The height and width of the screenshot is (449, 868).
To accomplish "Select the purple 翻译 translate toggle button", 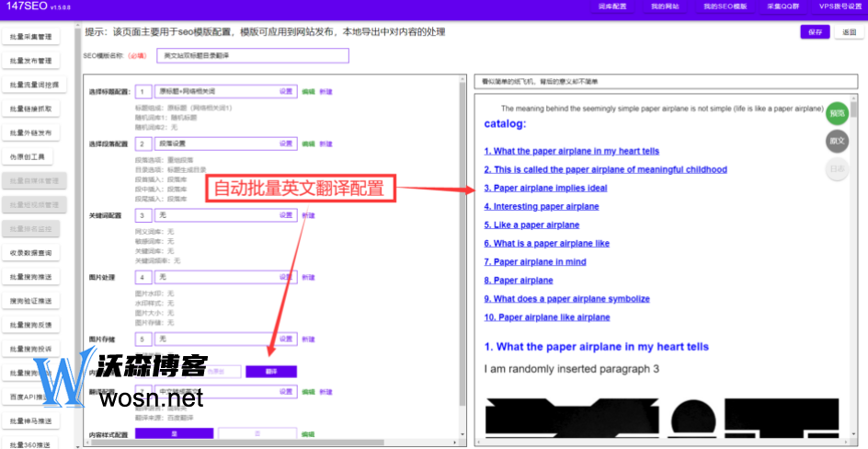I will (271, 372).
